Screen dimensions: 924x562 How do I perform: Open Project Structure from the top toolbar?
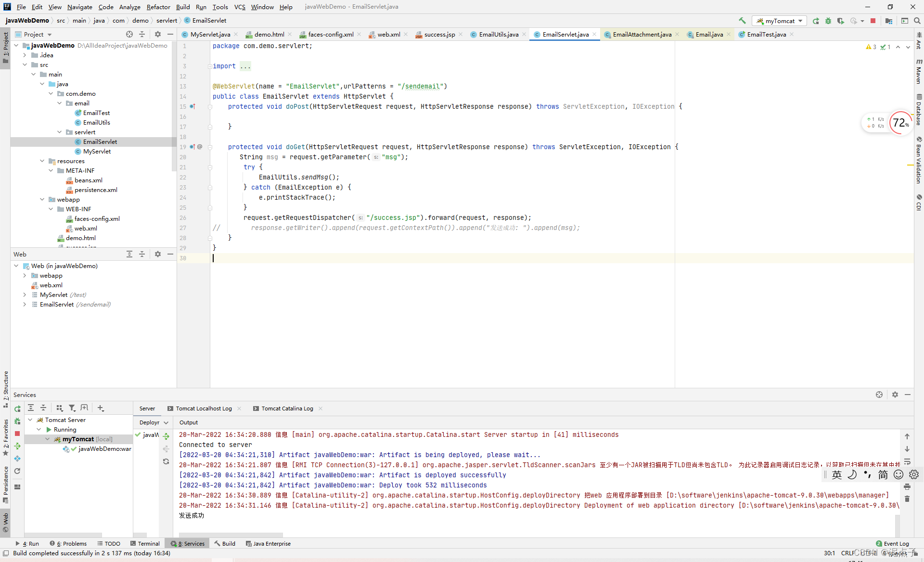click(x=889, y=21)
